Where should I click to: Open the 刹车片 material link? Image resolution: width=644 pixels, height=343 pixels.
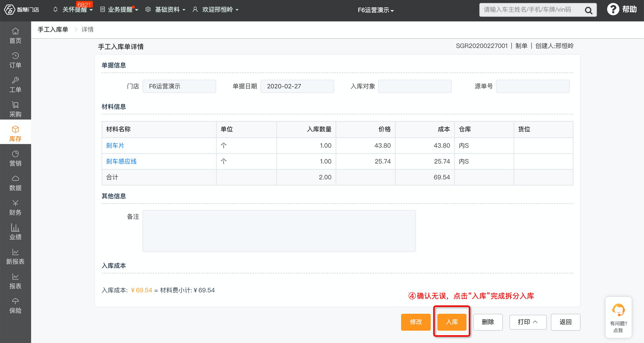coord(115,146)
